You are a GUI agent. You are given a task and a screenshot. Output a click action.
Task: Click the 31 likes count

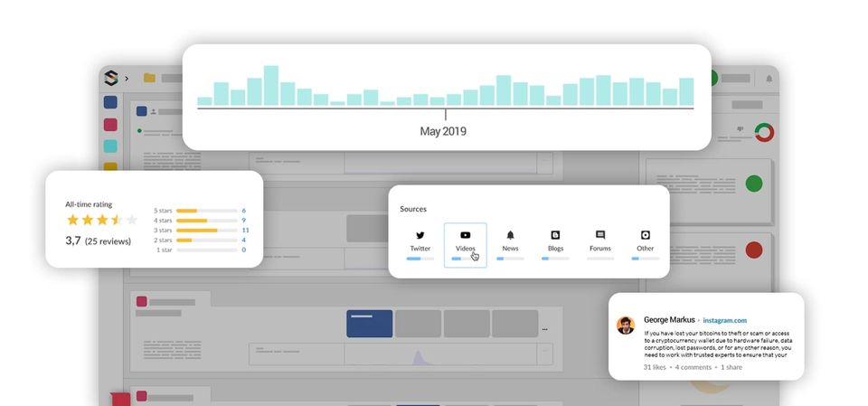click(655, 367)
